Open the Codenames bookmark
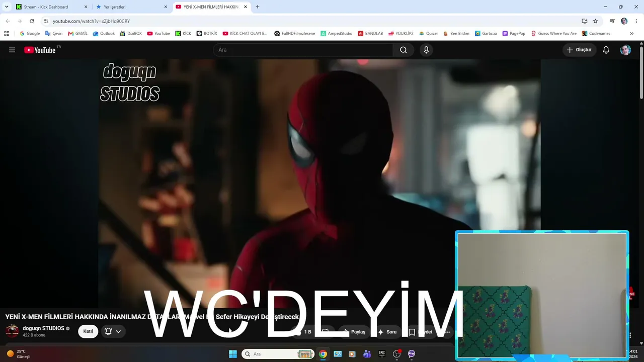644x362 pixels. (x=596, y=34)
